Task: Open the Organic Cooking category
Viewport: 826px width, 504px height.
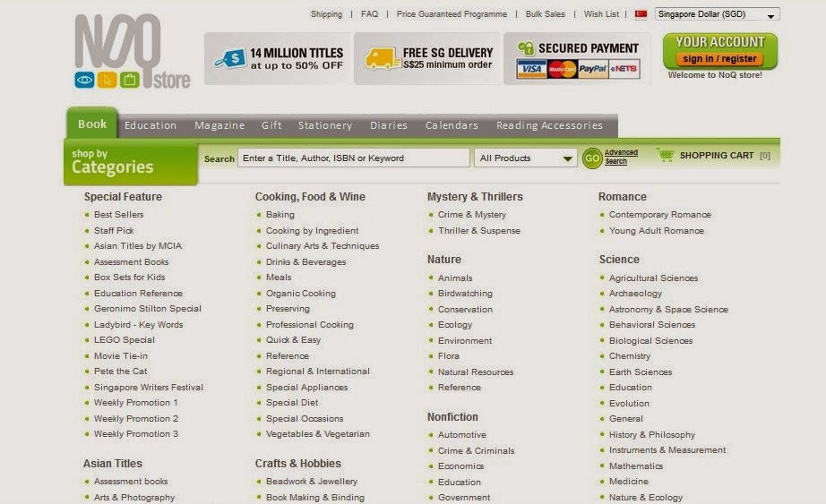Action: pos(301,294)
